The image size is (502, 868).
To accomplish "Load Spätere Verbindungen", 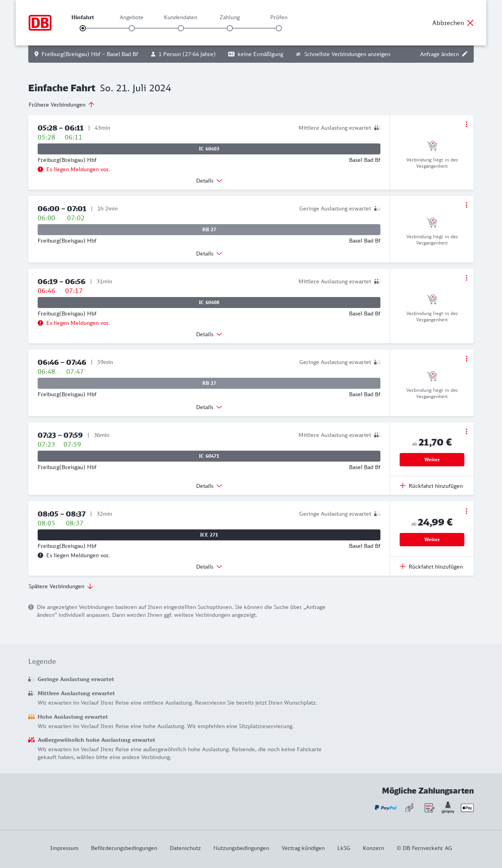I will pos(60,586).
